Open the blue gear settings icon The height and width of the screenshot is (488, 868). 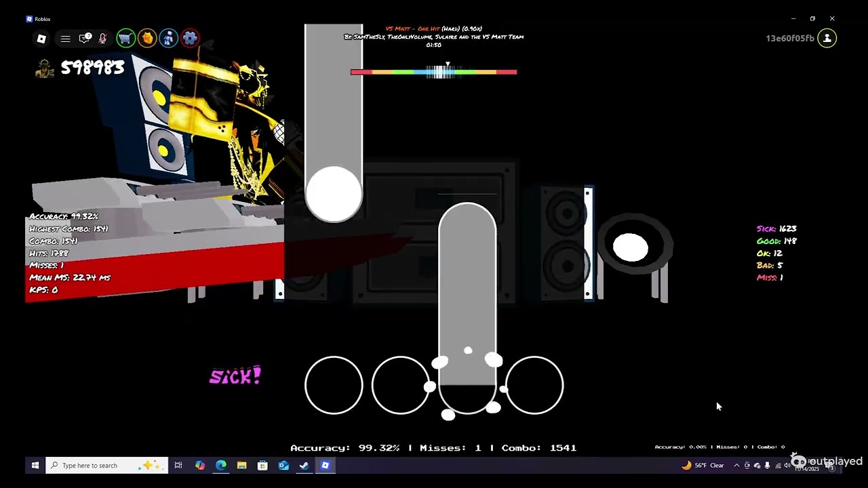coord(190,39)
